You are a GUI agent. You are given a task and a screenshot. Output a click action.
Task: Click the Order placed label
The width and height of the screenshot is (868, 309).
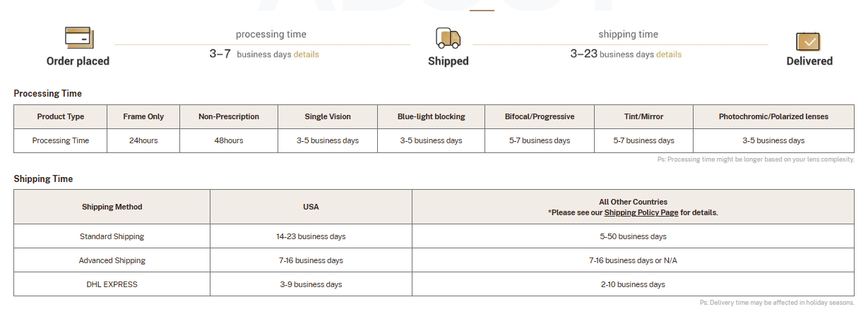[78, 61]
